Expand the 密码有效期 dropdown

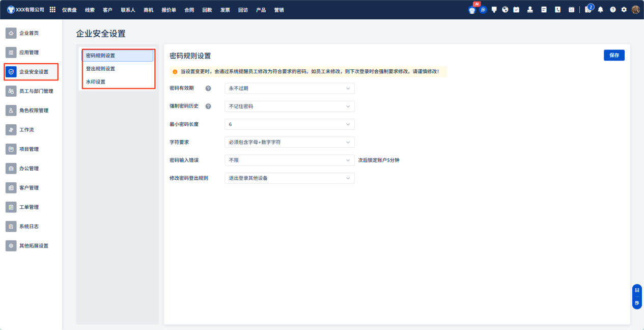[x=289, y=89]
